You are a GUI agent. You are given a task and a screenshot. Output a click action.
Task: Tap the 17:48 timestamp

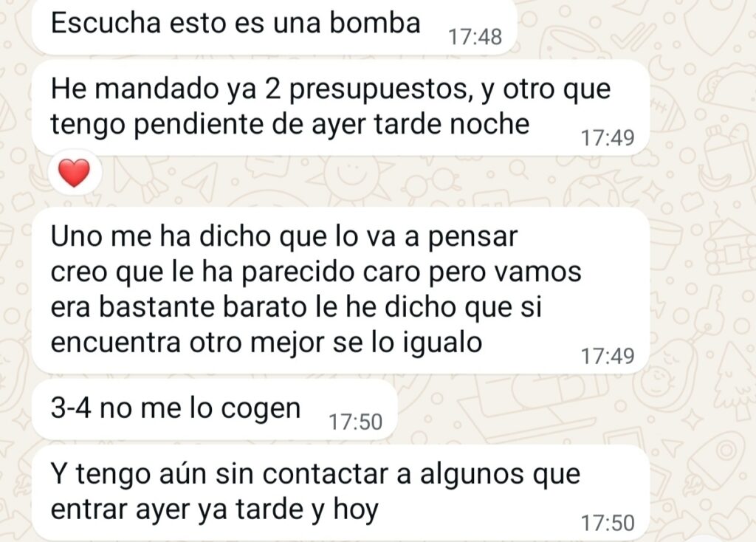coord(475,37)
